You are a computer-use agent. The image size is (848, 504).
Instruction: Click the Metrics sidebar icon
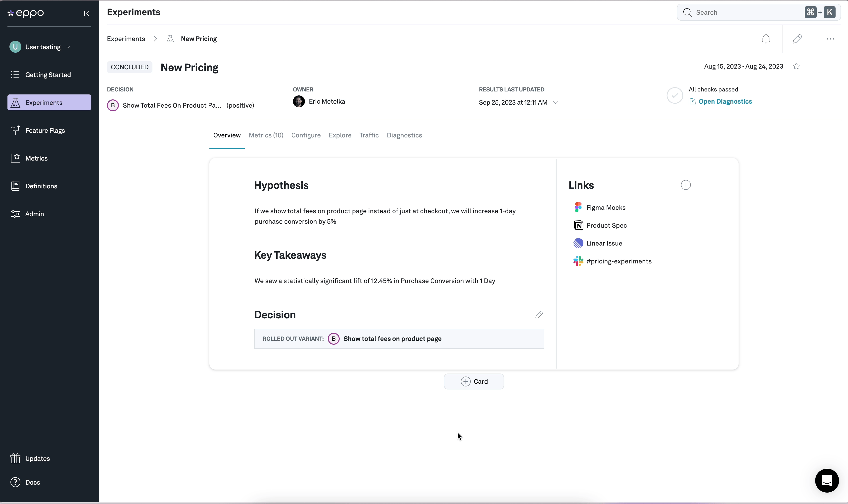coord(15,157)
